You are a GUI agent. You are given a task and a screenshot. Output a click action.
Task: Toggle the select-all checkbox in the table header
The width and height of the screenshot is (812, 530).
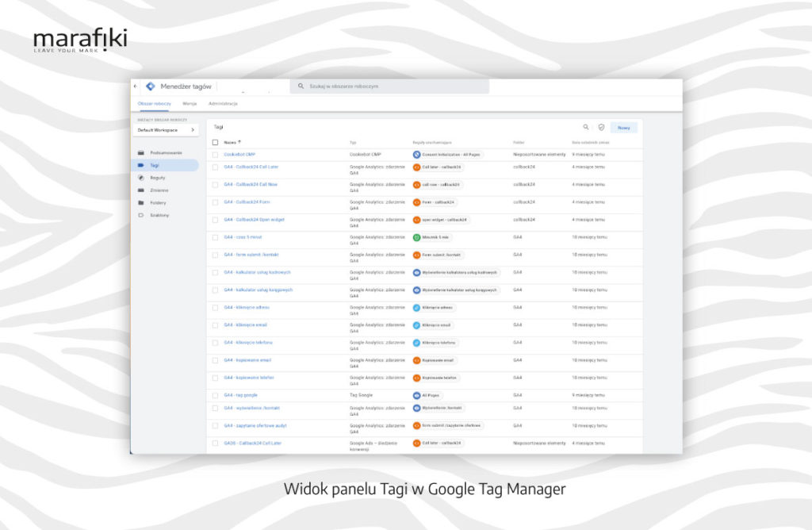[215, 142]
